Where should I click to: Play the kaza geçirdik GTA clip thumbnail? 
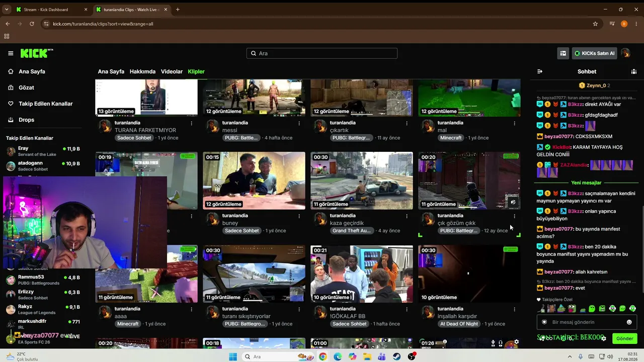pos(362,180)
